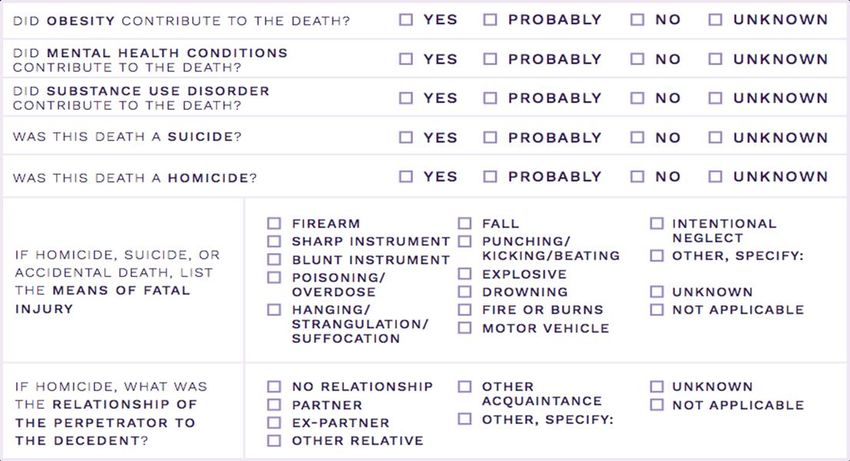This screenshot has height=461, width=850.
Task: Select the FALL checkbox
Action: 465,223
